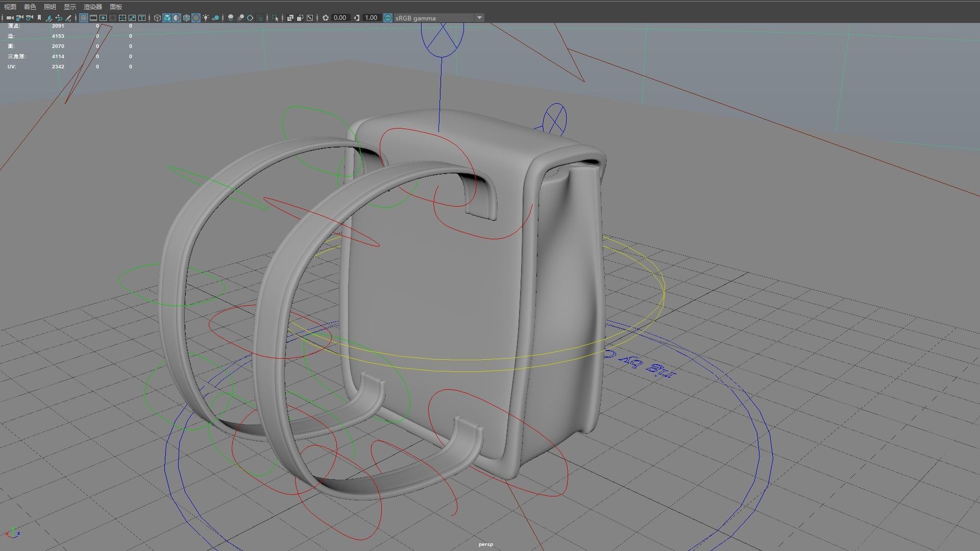
Task: Enable textured checker display icon
Action: click(196, 18)
